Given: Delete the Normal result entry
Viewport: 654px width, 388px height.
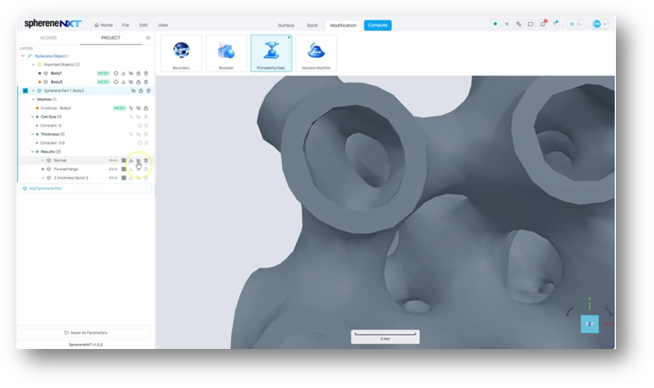Looking at the screenshot, I should 146,160.
